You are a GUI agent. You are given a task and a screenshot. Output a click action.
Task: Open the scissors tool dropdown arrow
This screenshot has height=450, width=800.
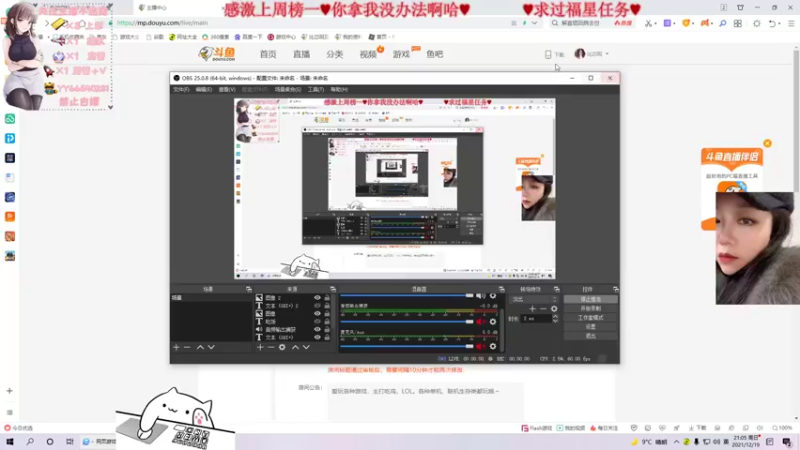click(655, 23)
